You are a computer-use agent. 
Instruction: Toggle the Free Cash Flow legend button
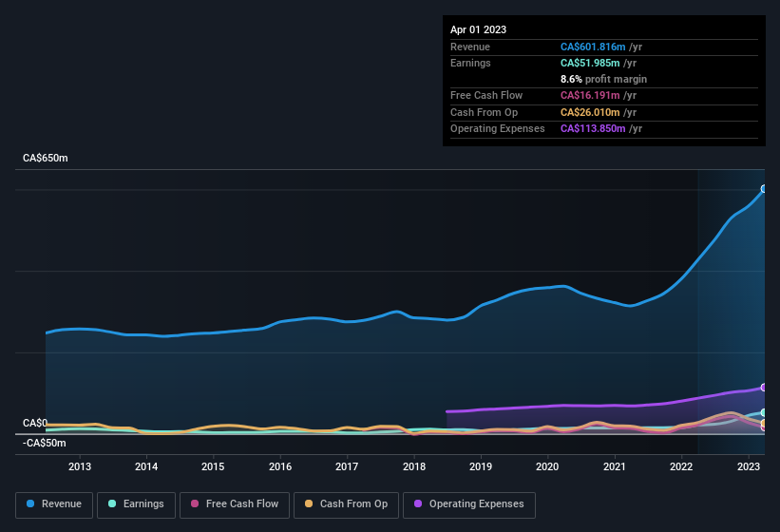[235, 504]
